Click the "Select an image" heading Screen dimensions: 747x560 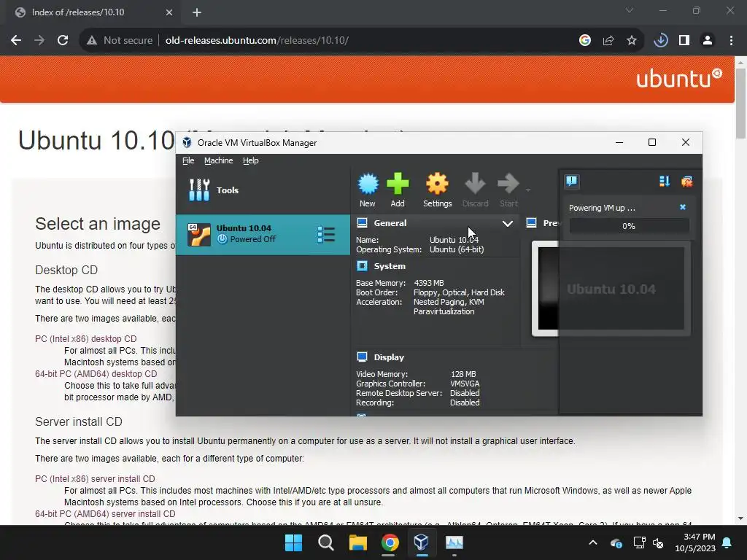[98, 223]
